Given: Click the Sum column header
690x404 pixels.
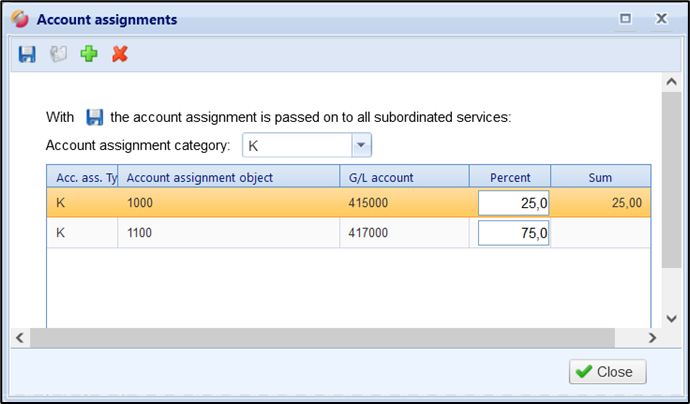Looking at the screenshot, I should 600,177.
